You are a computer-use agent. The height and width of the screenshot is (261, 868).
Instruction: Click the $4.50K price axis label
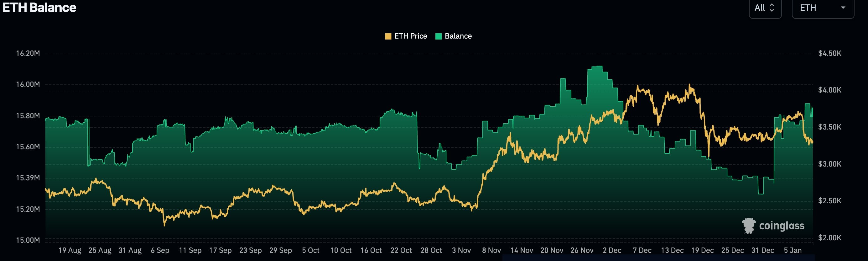pyautogui.click(x=829, y=53)
